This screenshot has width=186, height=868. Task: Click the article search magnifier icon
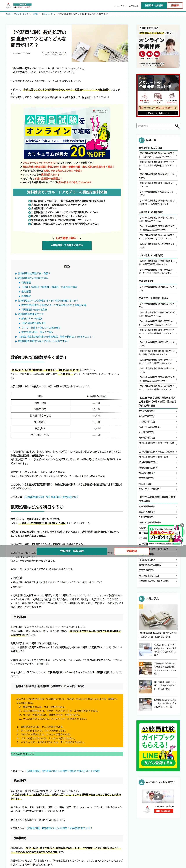177,126
